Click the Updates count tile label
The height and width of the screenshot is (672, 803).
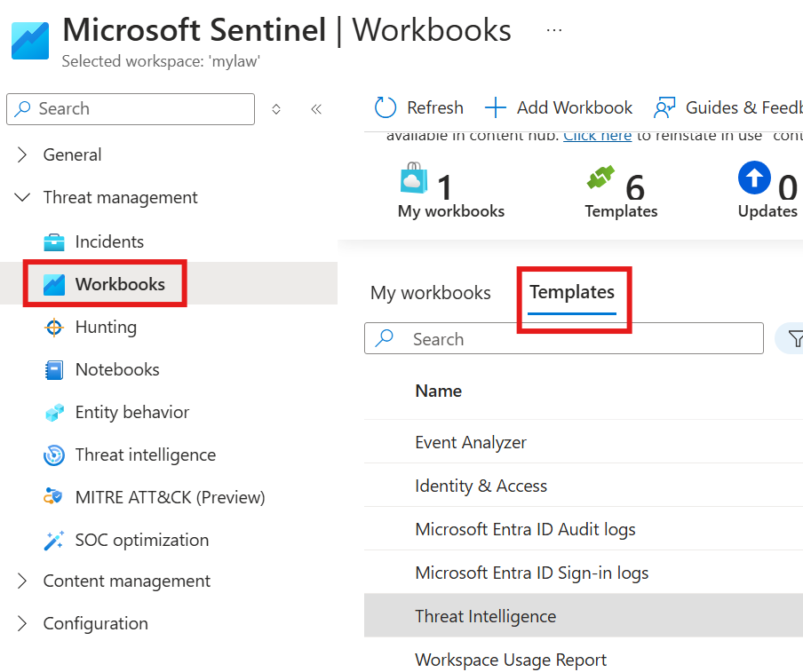click(767, 211)
